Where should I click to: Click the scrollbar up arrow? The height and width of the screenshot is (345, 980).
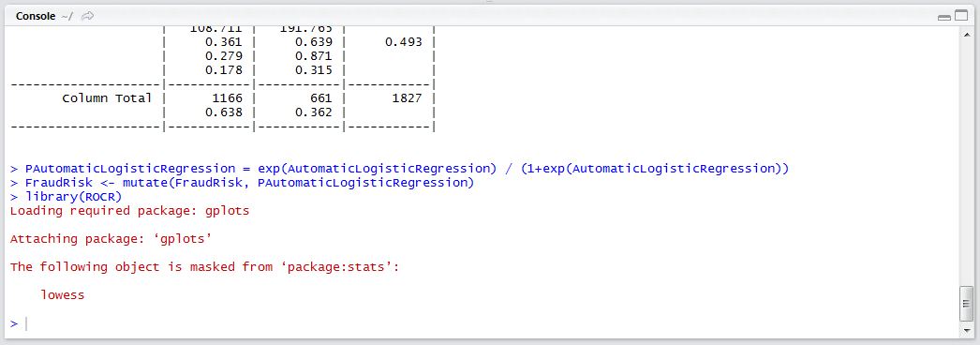[x=966, y=37]
